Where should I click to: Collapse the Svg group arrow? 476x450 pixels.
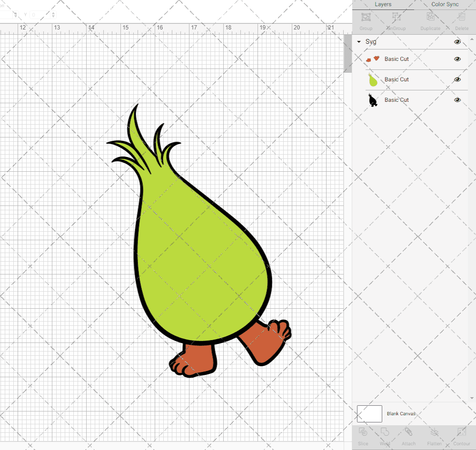[359, 42]
